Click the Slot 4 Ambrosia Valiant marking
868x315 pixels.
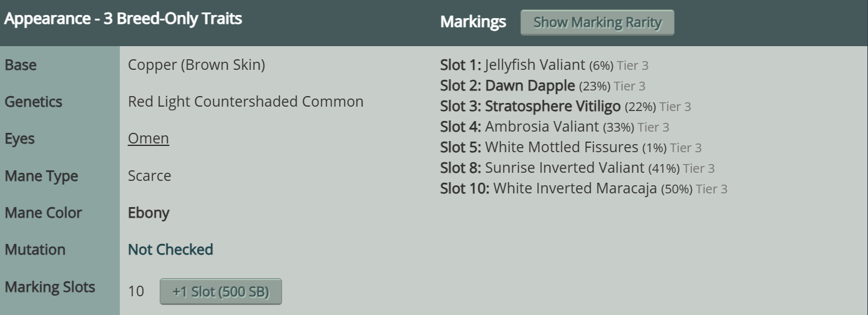click(x=541, y=127)
